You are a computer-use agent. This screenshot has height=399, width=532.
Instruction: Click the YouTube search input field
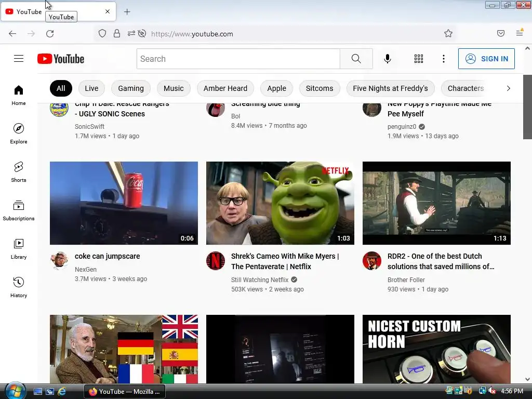point(238,59)
